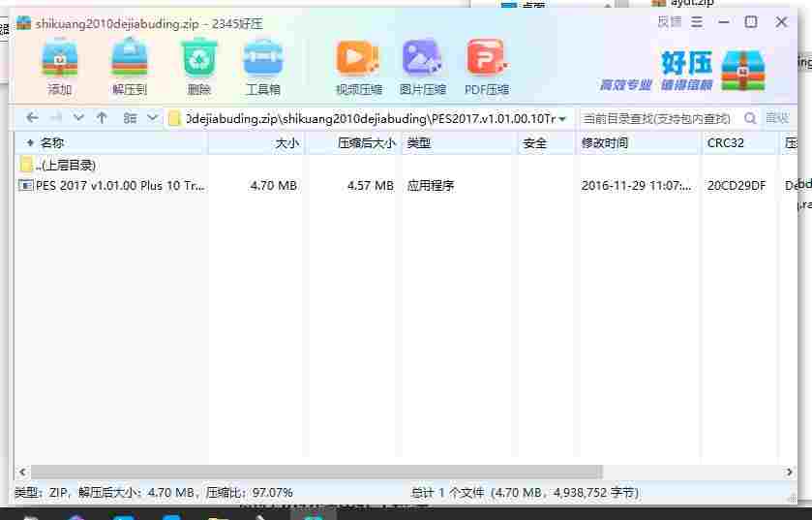
Task: Select the PES 2017 v1.01.00 Plus 10 Tr... file
Action: [112, 185]
